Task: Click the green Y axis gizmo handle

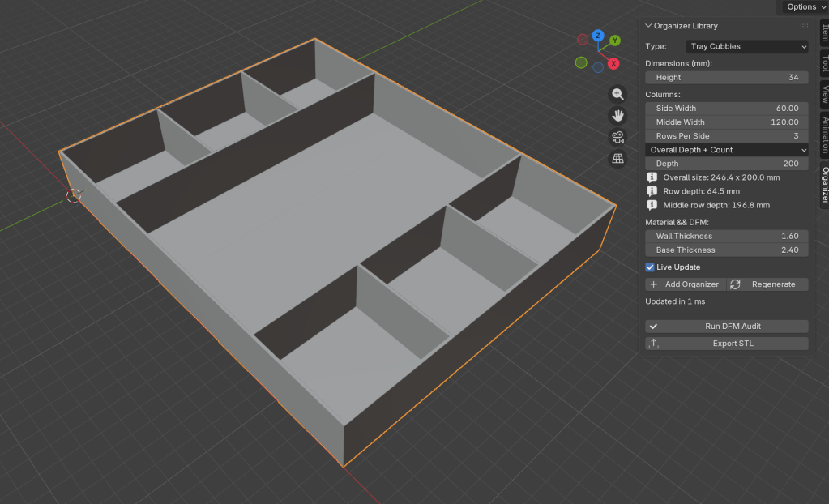Action: [x=615, y=41]
